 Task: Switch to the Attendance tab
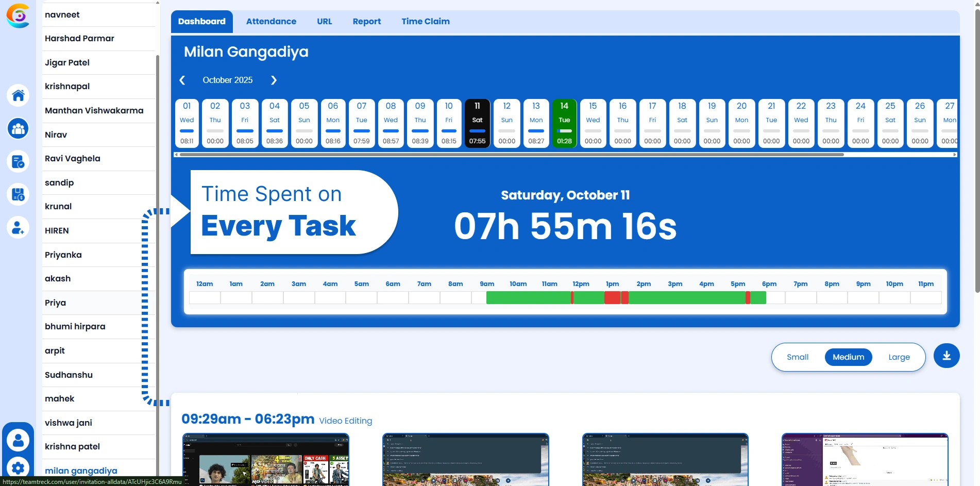coord(271,21)
